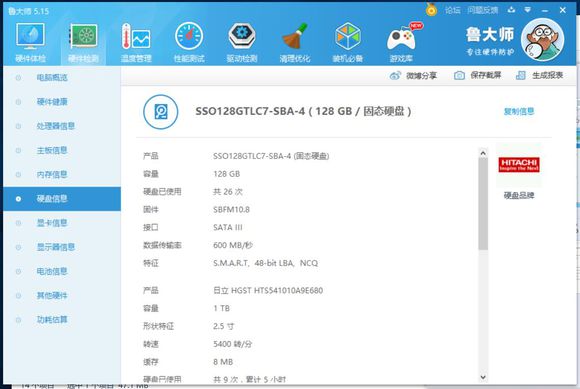Click the 鲁大师 mascot avatar
Viewport: 580px width, 389px height.
point(542,40)
